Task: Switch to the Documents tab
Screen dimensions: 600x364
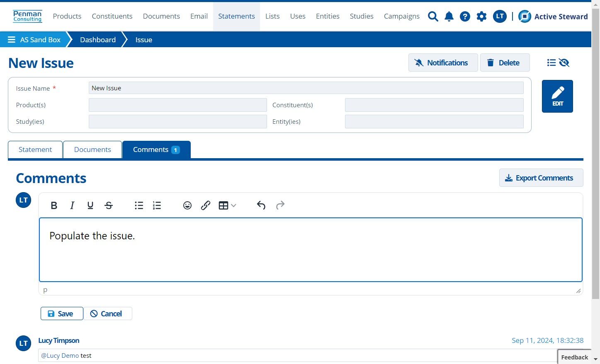Action: click(92, 149)
